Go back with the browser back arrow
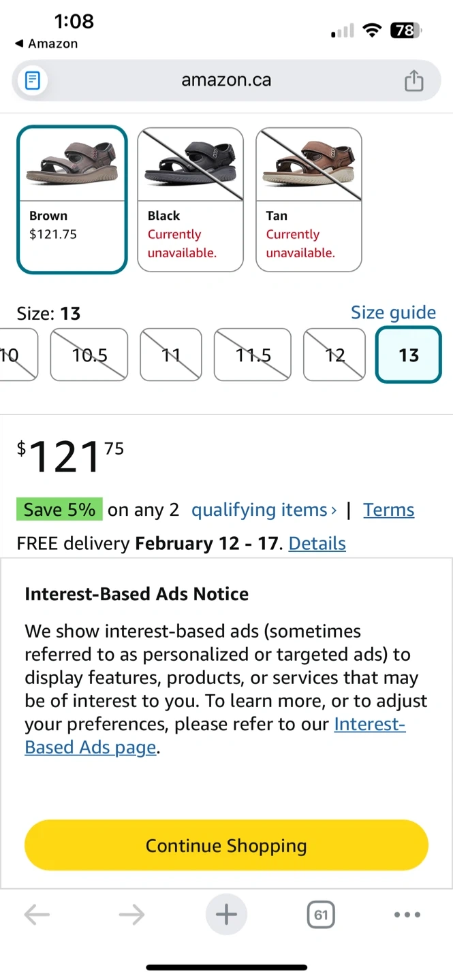 37,915
